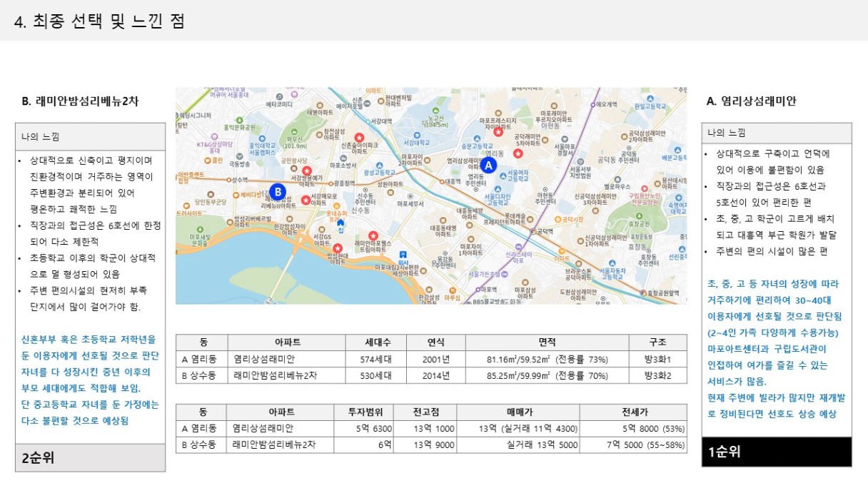Click the 서울가든호텔 hotel icon
Image resolution: width=868 pixels, height=488 pixels.
[504, 274]
